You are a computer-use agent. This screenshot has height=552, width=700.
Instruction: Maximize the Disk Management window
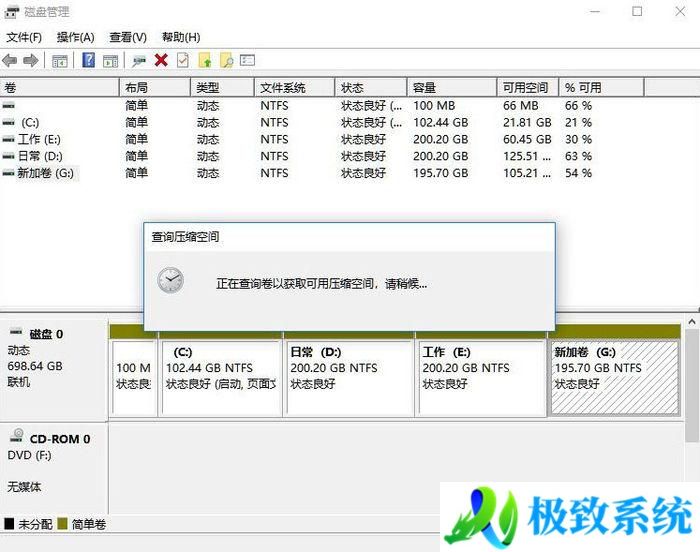click(x=638, y=12)
